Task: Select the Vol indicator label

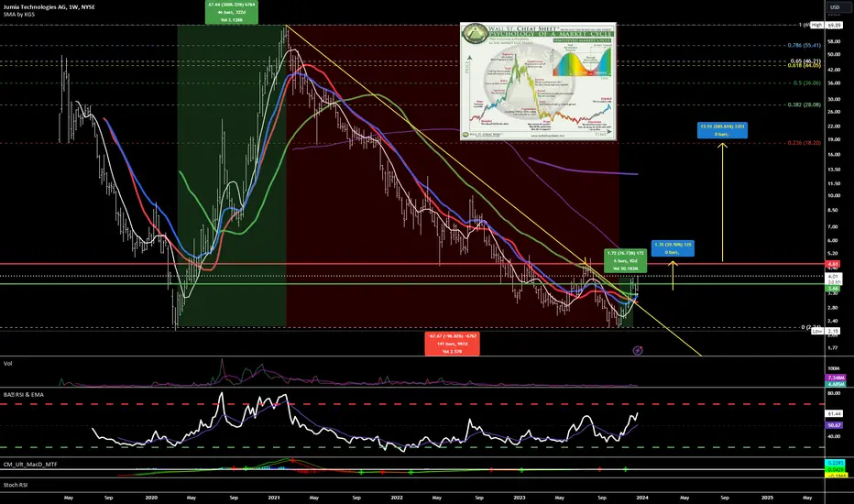Action: tap(7, 364)
